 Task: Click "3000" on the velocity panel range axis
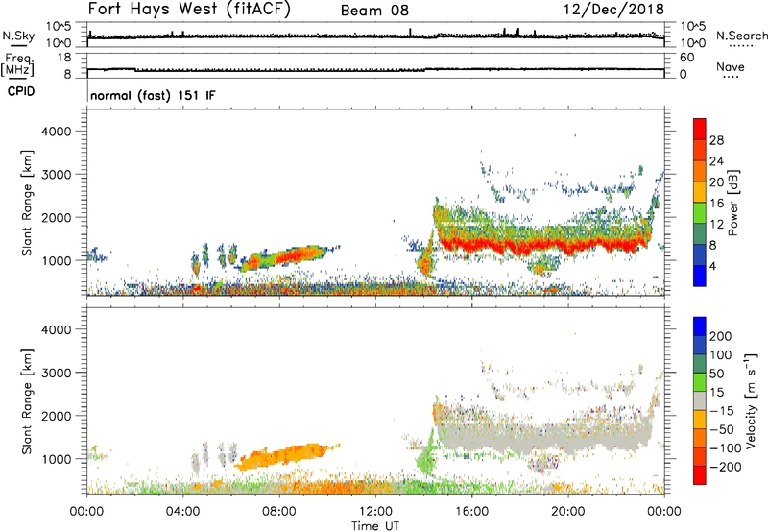pos(57,373)
